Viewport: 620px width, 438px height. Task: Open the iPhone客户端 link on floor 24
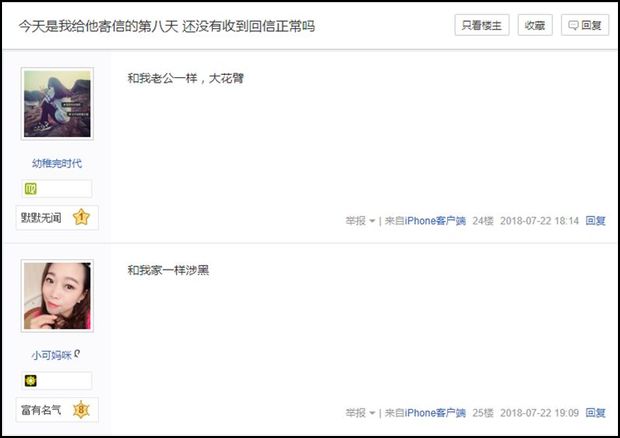click(x=435, y=221)
